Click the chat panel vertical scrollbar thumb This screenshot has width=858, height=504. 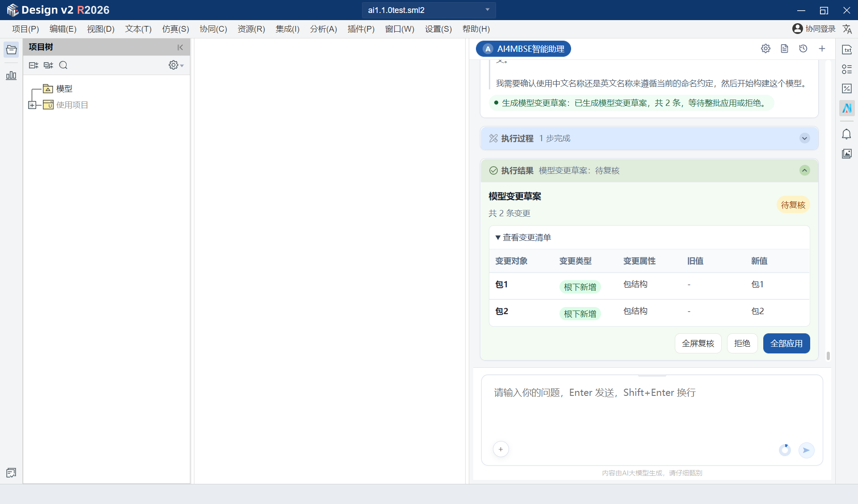click(828, 356)
